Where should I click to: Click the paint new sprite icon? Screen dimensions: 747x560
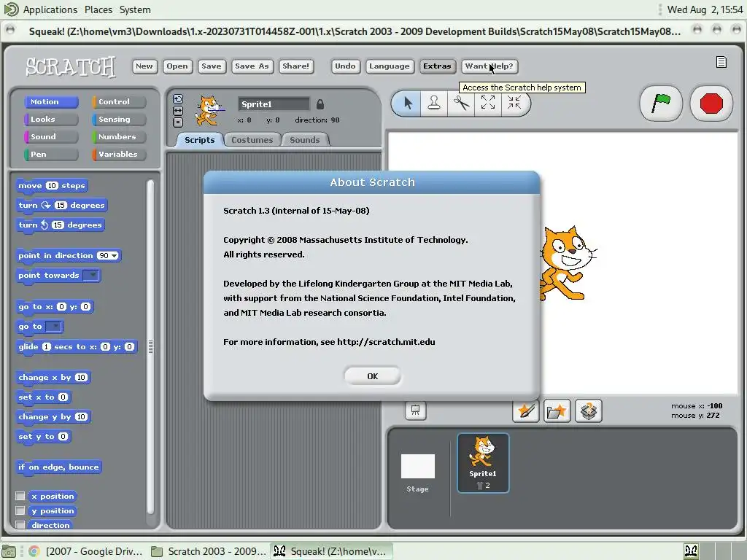point(525,411)
